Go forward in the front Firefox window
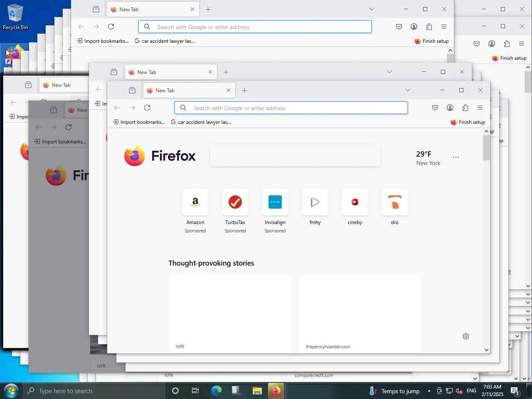 (x=132, y=108)
